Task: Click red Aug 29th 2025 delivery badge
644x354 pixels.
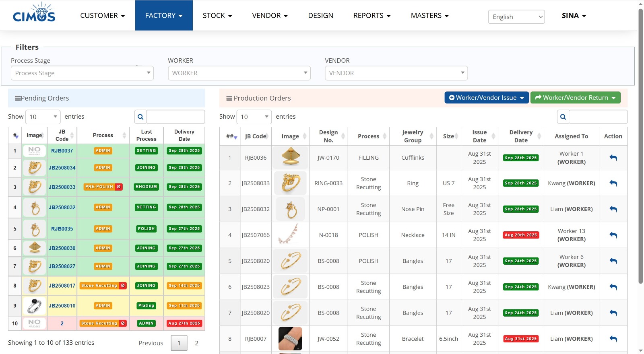Action: point(521,235)
